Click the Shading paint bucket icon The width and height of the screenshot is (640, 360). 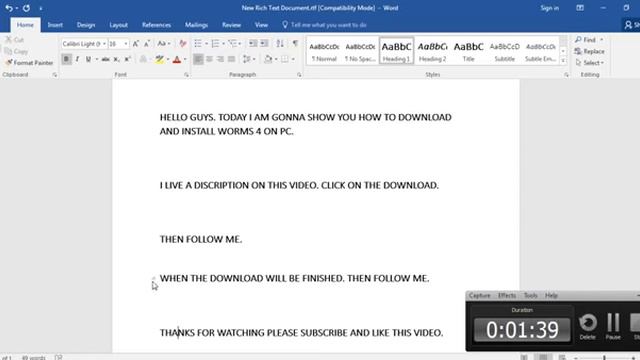pos(268,59)
